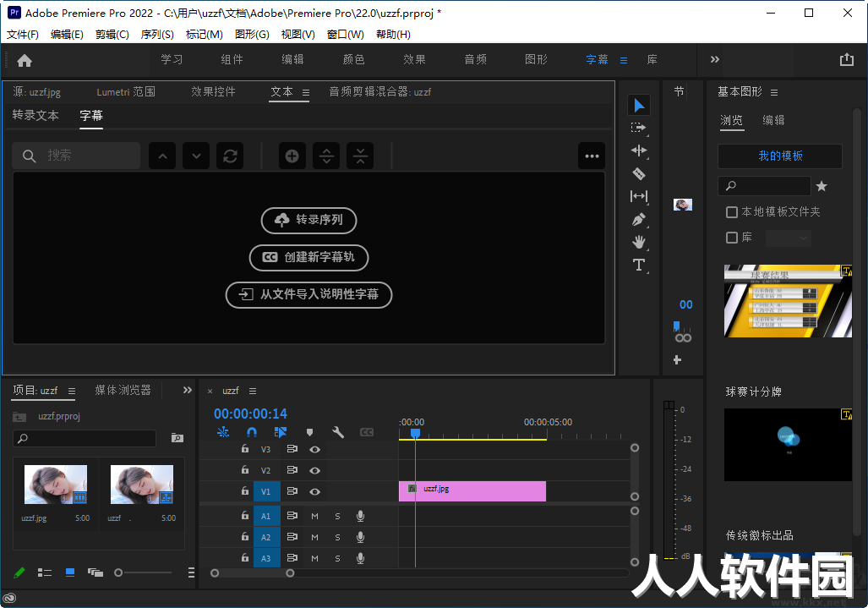Open the 图形(G) menu
Viewport: 868px width, 608px height.
click(252, 35)
